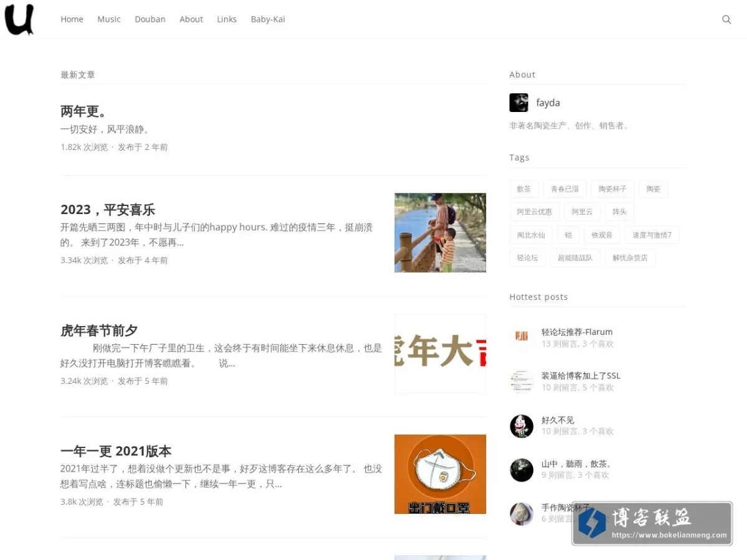Click the Hottest posts heading
The height and width of the screenshot is (560, 747).
click(x=538, y=297)
